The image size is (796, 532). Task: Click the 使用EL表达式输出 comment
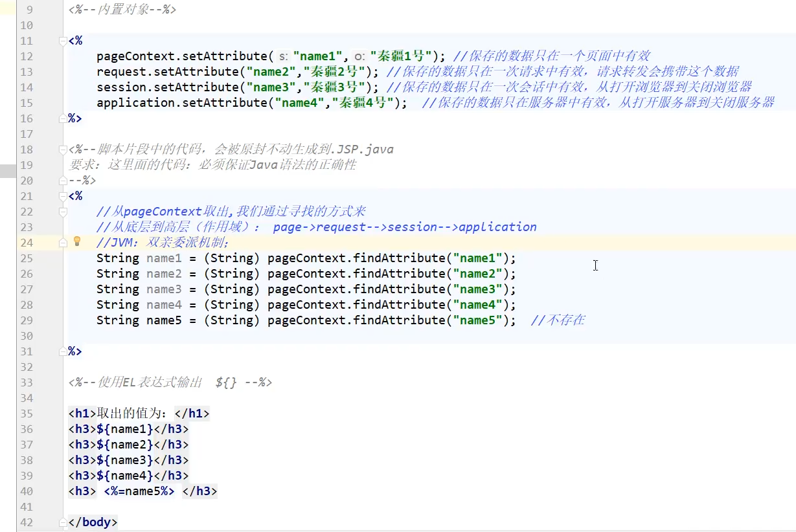point(170,382)
